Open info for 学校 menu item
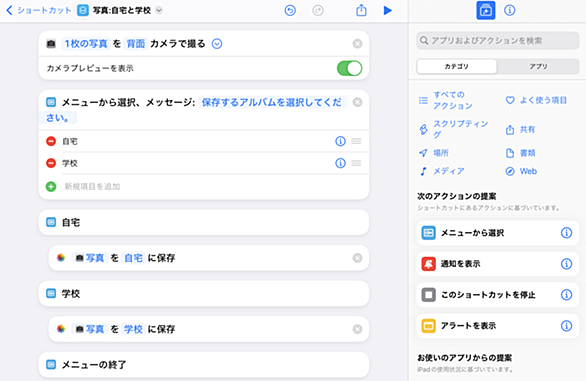The image size is (586, 381). click(340, 163)
